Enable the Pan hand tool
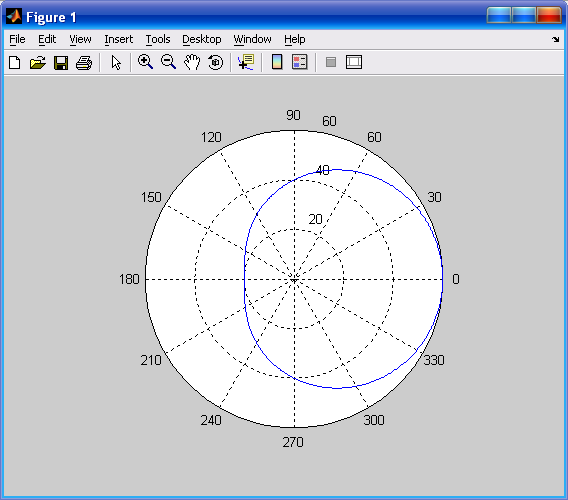The height and width of the screenshot is (500, 568). 192,62
